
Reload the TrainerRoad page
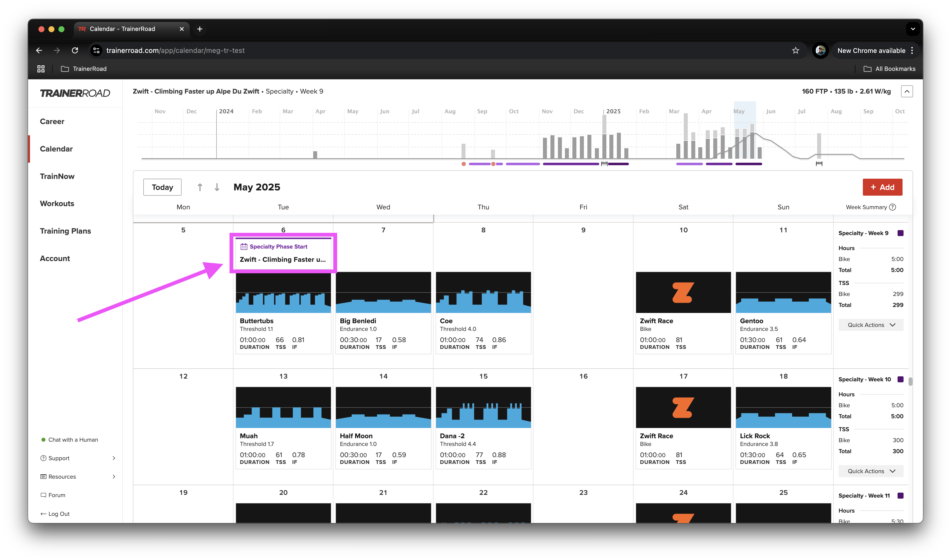pyautogui.click(x=75, y=51)
